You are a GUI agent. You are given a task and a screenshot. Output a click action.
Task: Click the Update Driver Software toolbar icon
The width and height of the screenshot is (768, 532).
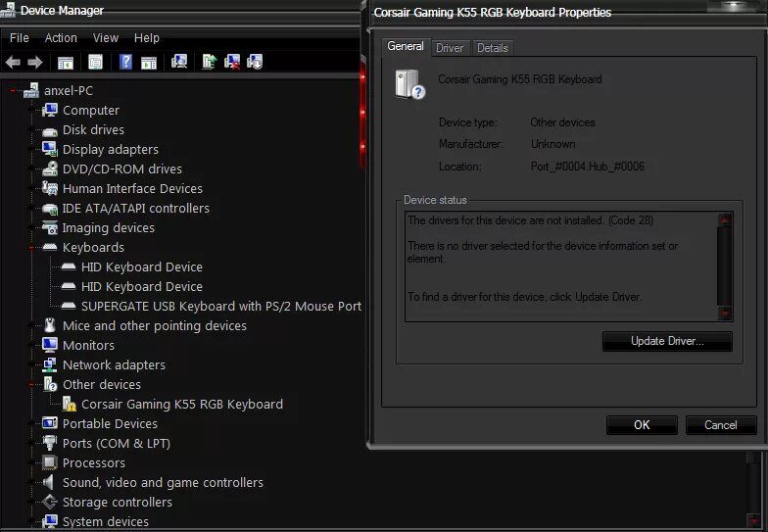210,62
